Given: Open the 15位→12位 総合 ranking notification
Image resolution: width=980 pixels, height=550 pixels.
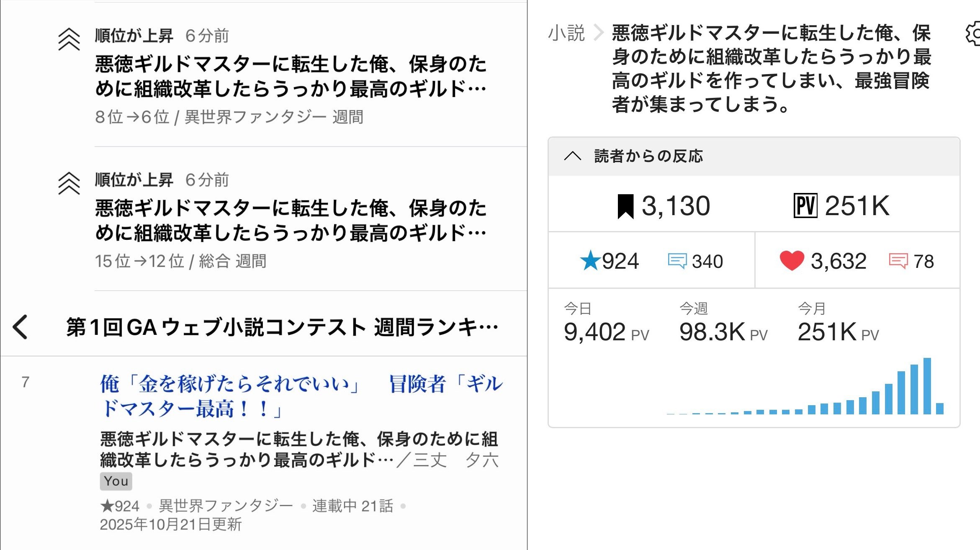Looking at the screenshot, I should [291, 220].
